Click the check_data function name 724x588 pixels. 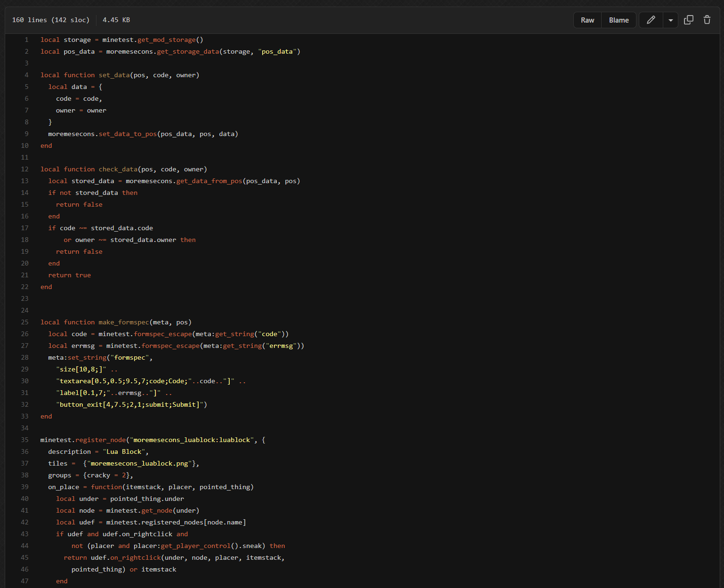point(118,169)
